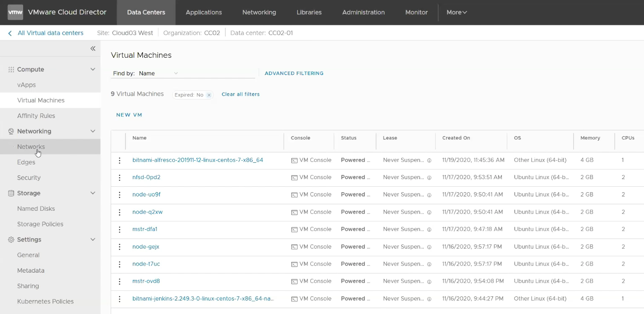Viewport: 644px width, 314px height.
Task: Open the node-uo9f virtual machine link
Action: coord(146,195)
